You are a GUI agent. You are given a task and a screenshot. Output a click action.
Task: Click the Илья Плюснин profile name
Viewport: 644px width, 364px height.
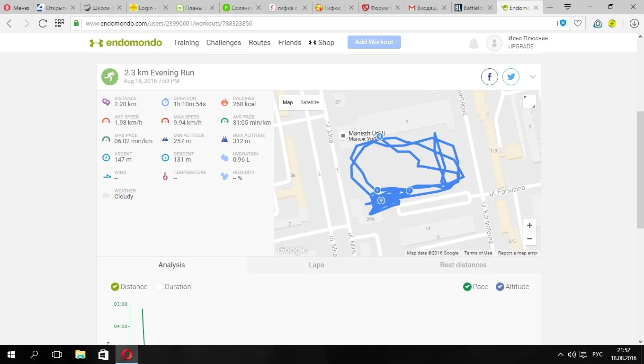point(528,38)
